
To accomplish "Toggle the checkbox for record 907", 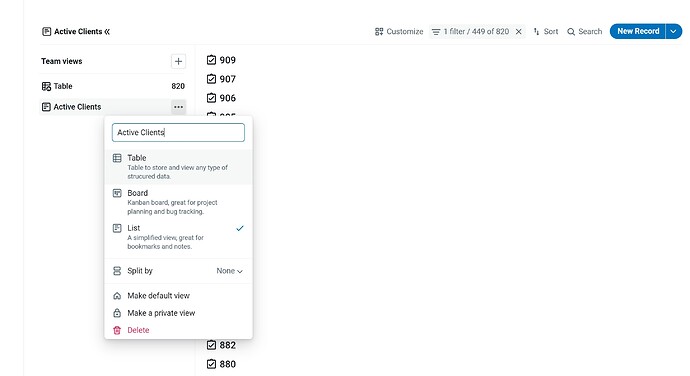I will click(x=211, y=79).
